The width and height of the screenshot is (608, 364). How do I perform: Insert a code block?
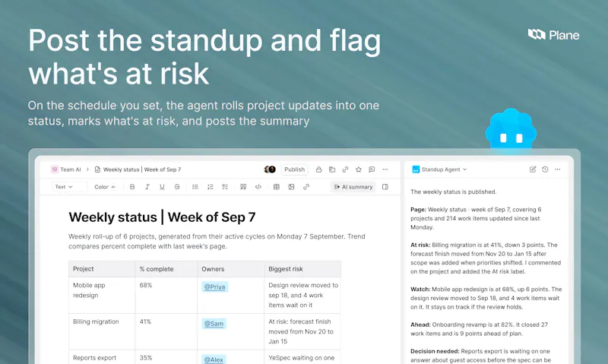pos(258,187)
